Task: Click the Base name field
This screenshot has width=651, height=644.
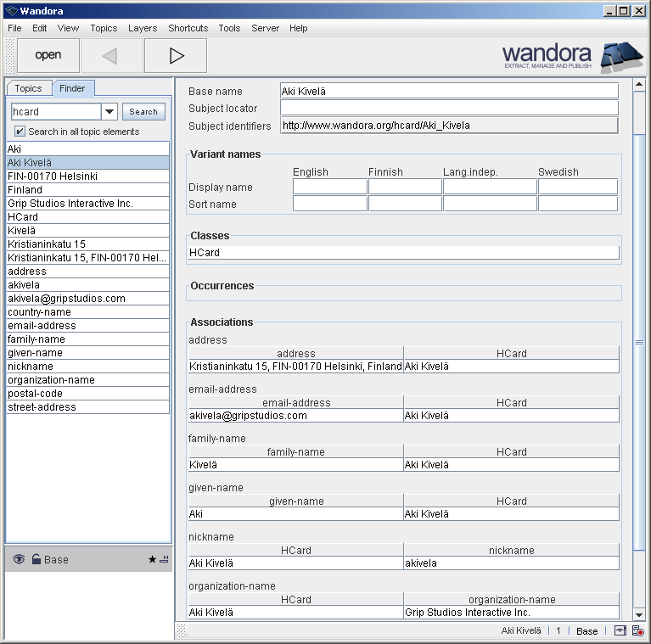Action: point(449,91)
